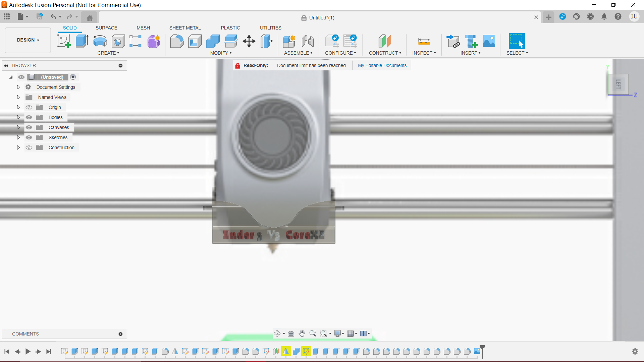Select the Insert McMaster-Carr Component tool
The image size is (644, 362).
(x=471, y=41)
